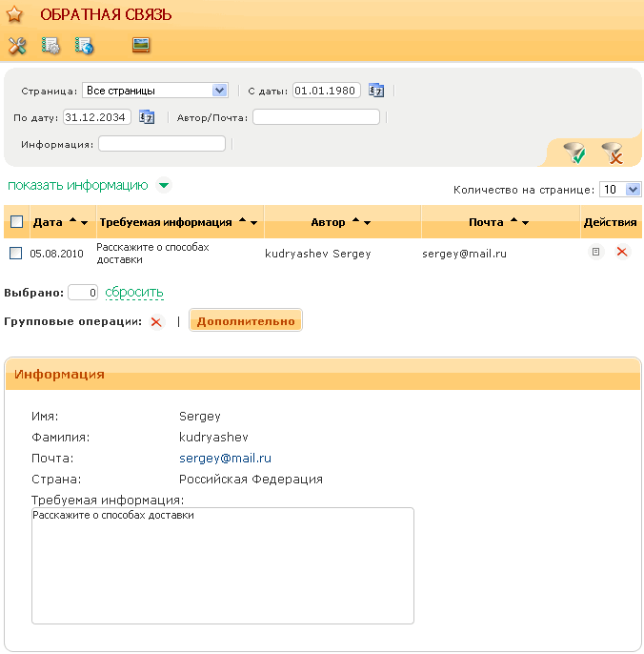The width and height of the screenshot is (644, 654).
Task: Click the сбросить link
Action: (134, 293)
